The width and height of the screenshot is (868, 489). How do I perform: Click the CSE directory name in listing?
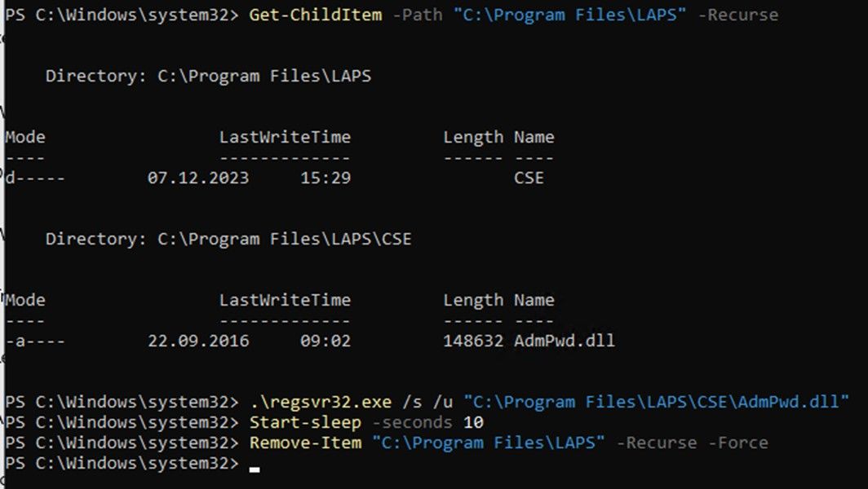click(x=529, y=178)
